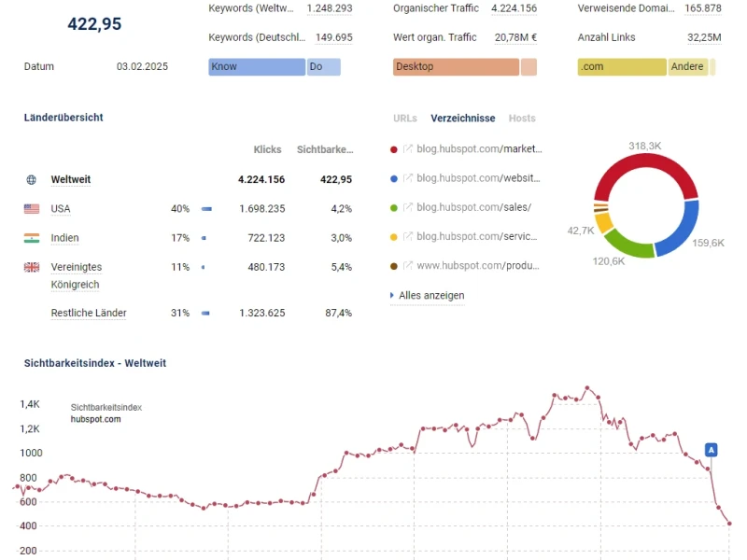Click the blue A event marker in chart
Screen dimensions: 747x560
[712, 450]
